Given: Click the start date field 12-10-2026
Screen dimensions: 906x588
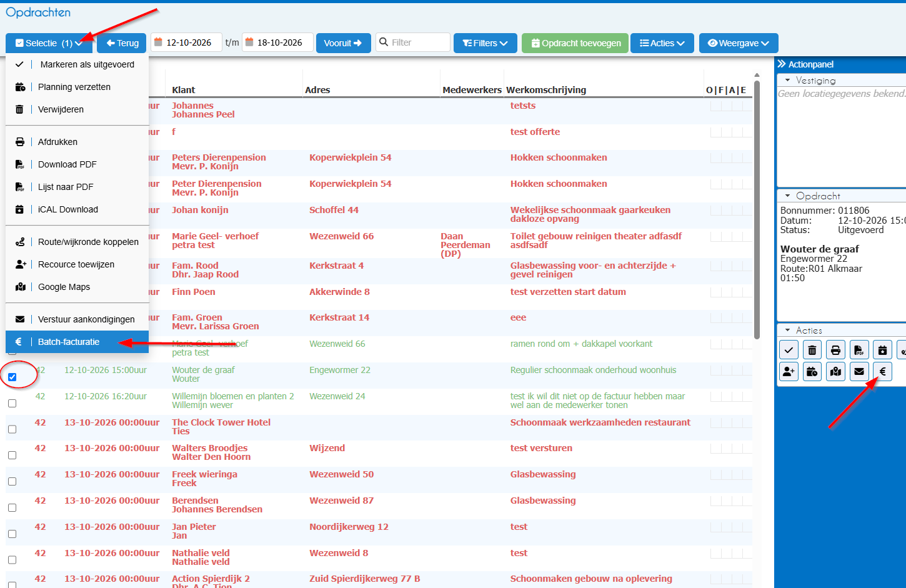Looking at the screenshot, I should [x=186, y=42].
